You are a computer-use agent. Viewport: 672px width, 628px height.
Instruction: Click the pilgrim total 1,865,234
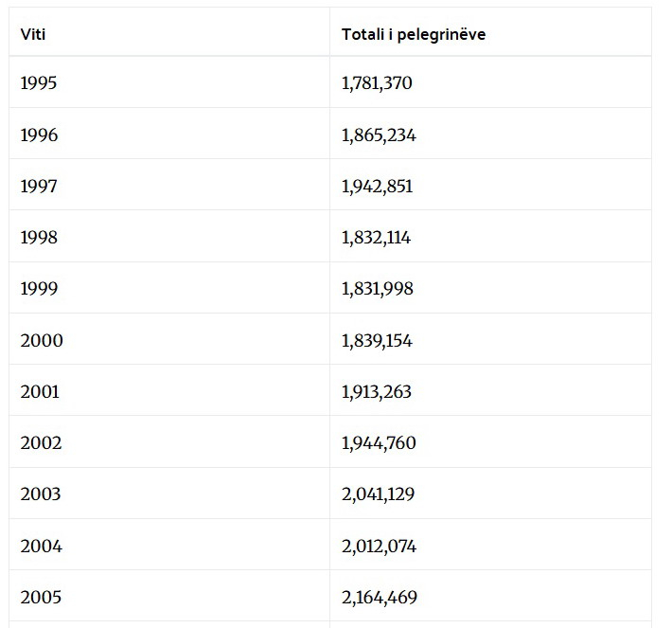379,135
